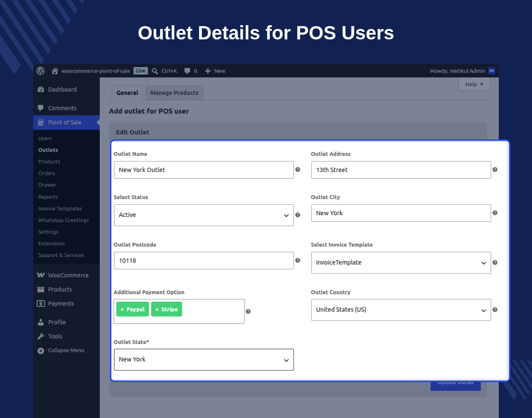Open the Outlet State dropdown
532x418 pixels.
(204, 360)
